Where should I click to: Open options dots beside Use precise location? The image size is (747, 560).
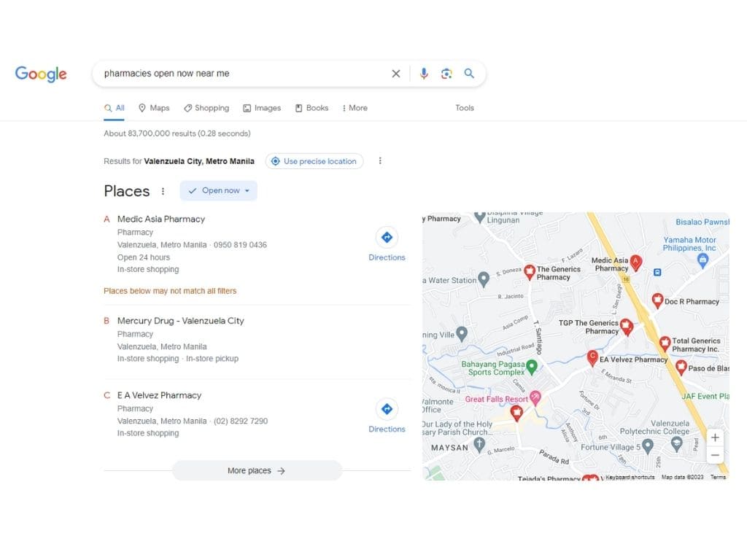(x=380, y=161)
